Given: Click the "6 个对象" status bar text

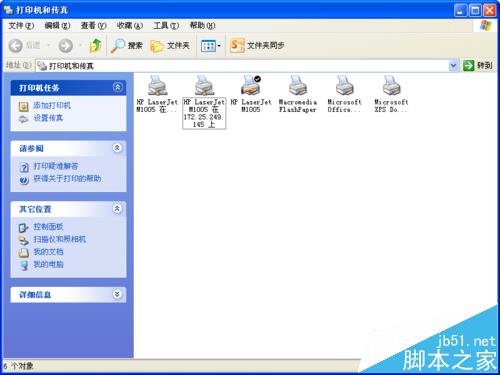Looking at the screenshot, I should 18,366.
